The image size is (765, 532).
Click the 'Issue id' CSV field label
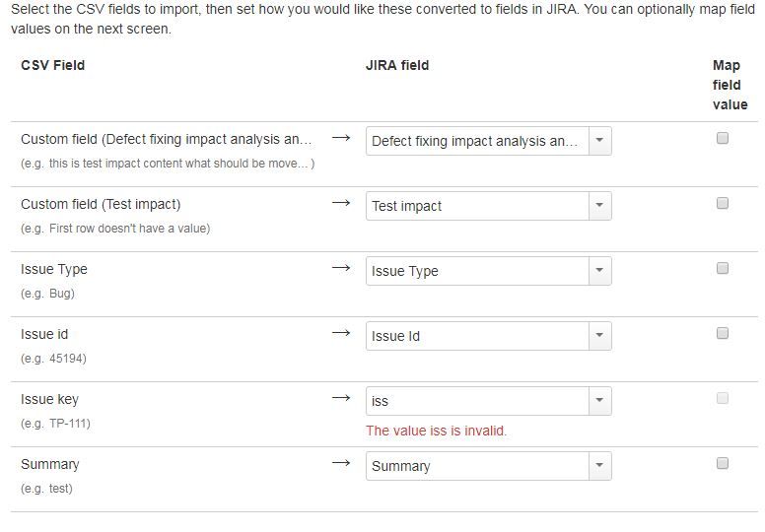tap(44, 334)
